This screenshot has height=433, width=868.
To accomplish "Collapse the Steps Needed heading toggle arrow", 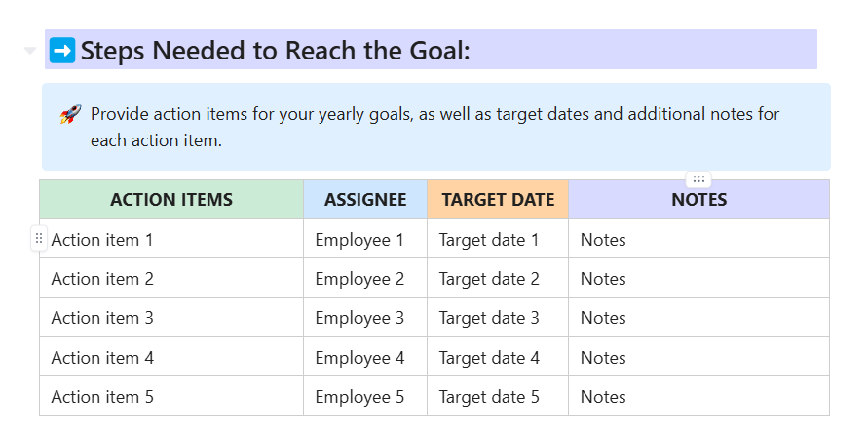I will tap(30, 51).
